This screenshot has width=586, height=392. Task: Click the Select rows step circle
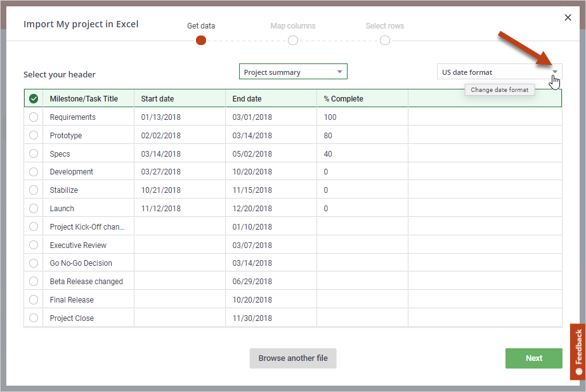tap(385, 40)
